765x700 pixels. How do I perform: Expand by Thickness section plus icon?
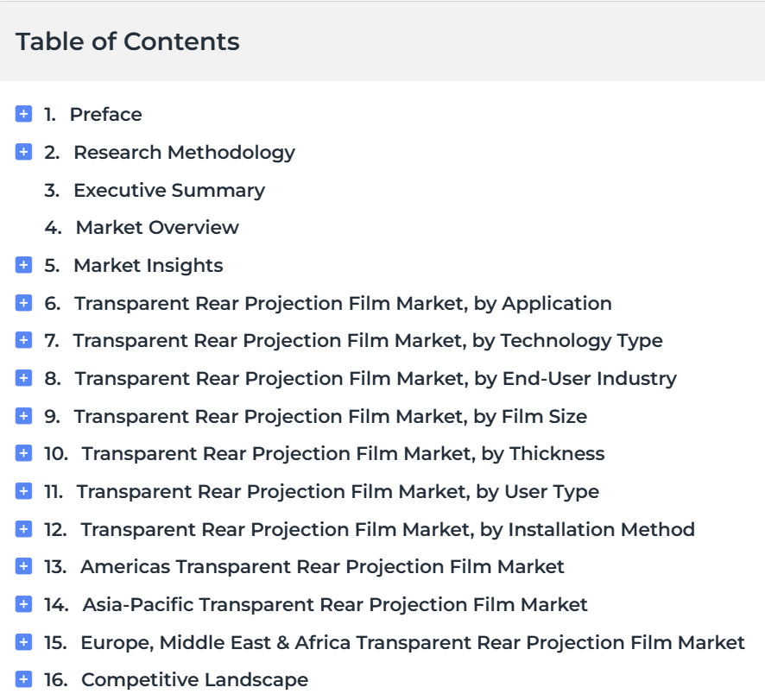coord(23,453)
